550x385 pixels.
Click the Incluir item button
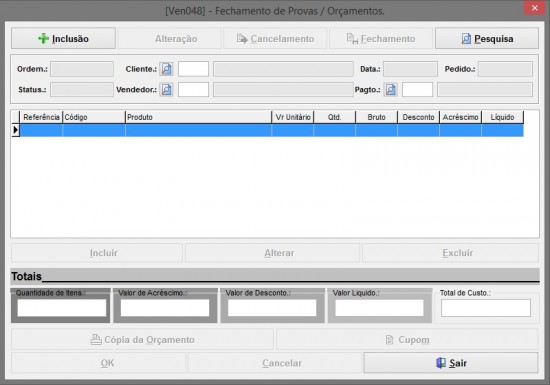pyautogui.click(x=97, y=253)
